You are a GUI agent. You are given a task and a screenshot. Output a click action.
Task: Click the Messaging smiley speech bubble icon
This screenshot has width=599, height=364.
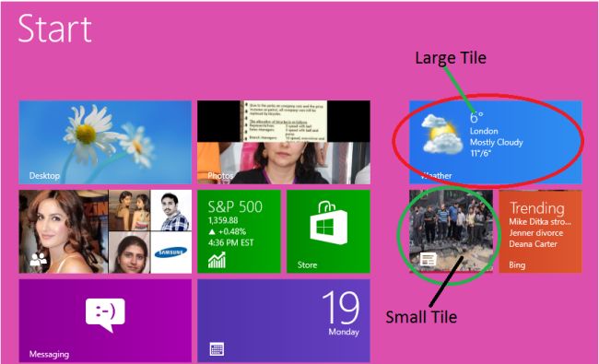[x=105, y=315]
